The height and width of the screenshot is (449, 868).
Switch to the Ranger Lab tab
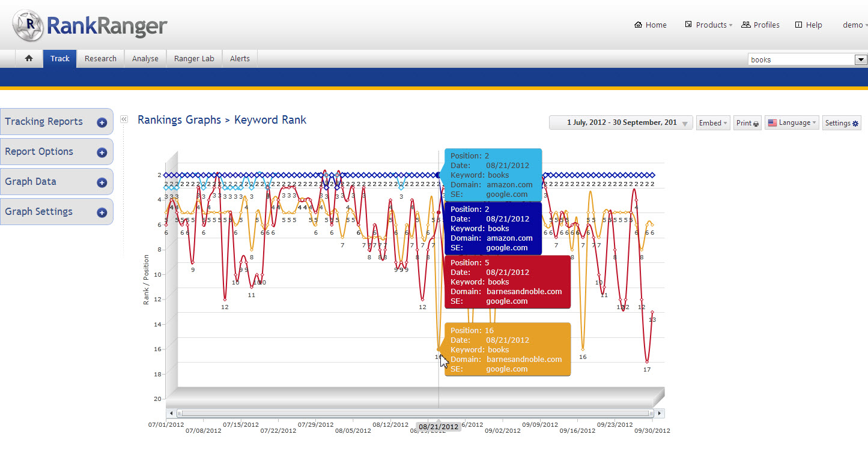[194, 59]
